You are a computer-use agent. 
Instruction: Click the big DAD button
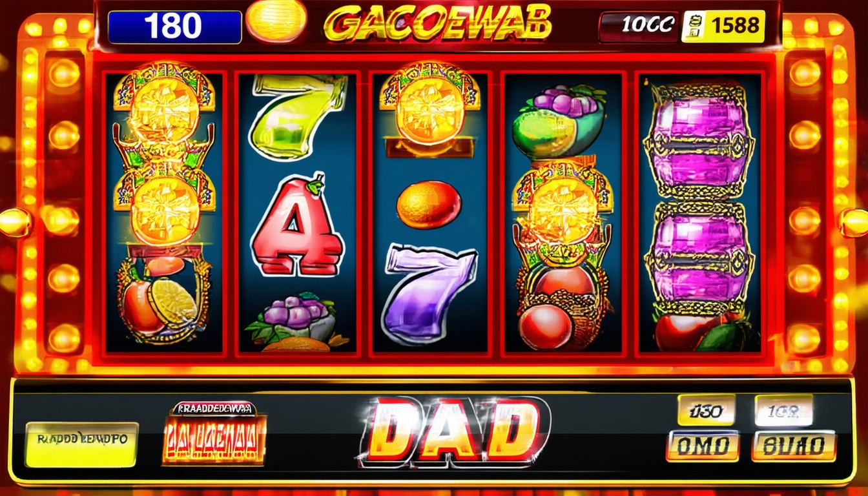click(455, 431)
